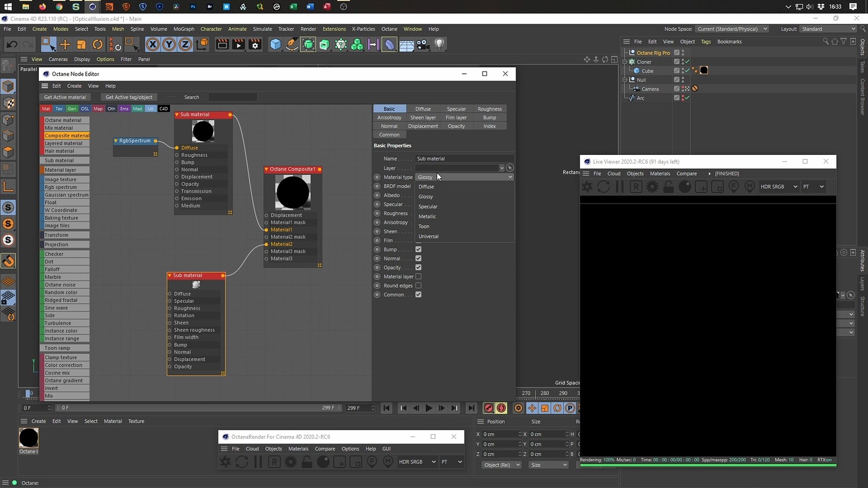
Task: Enable the Material layer checkbox
Action: pos(418,276)
